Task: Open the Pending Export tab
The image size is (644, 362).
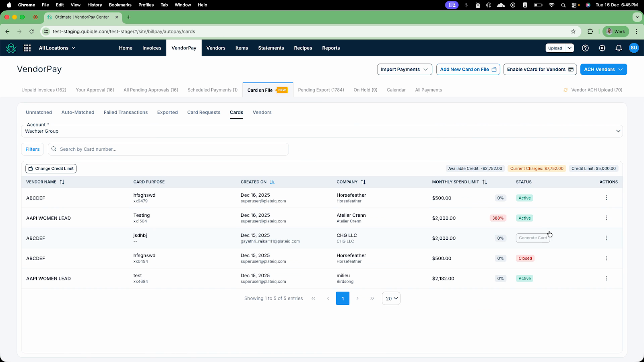Action: [x=321, y=90]
